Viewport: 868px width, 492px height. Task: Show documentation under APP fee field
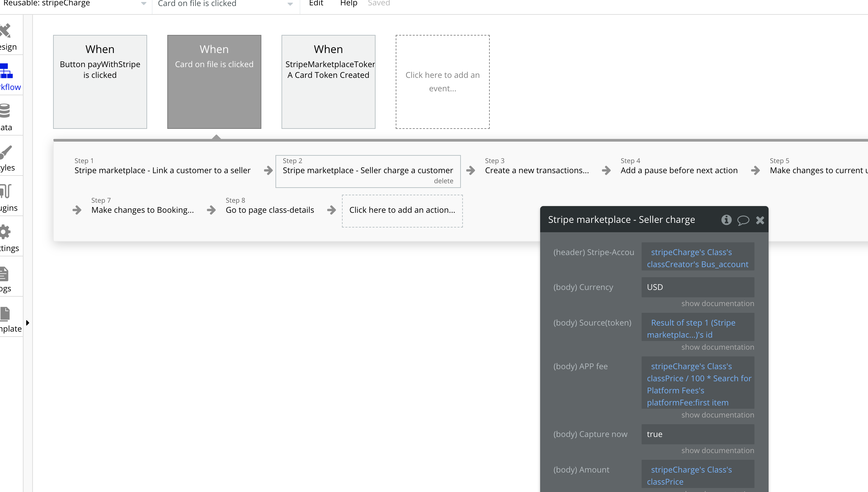[x=718, y=415]
